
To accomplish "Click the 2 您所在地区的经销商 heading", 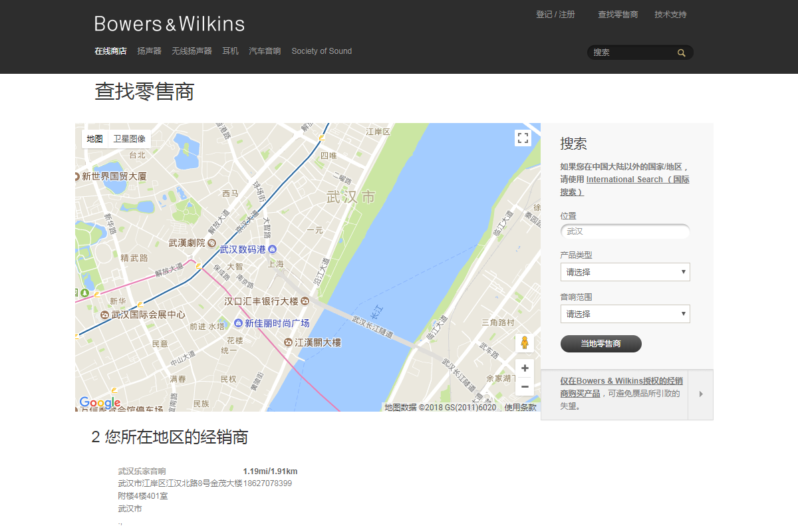I will click(170, 437).
